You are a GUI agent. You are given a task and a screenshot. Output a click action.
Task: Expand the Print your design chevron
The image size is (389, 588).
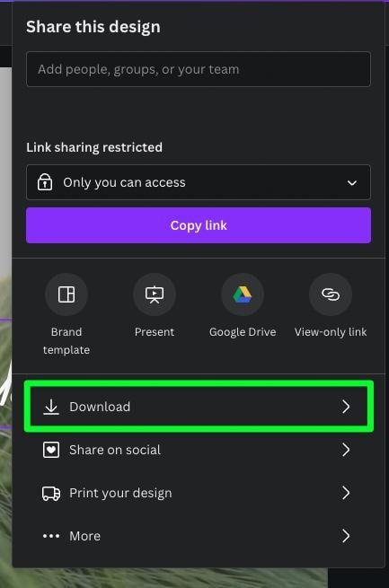[346, 493]
